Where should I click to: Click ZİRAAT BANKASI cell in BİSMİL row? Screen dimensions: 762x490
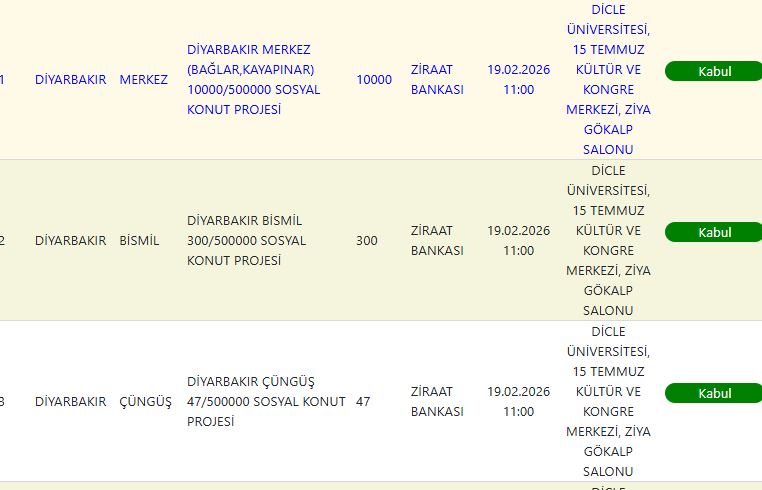(x=437, y=241)
